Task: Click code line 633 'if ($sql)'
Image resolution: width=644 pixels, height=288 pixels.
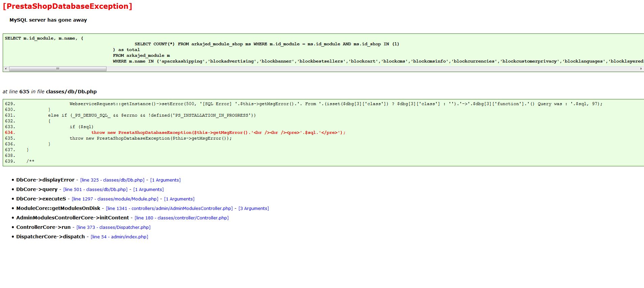Action: pyautogui.click(x=82, y=127)
